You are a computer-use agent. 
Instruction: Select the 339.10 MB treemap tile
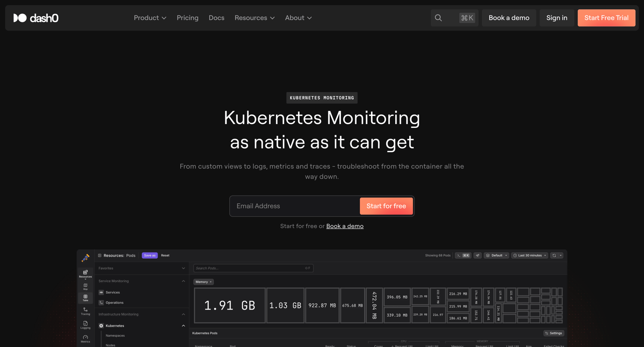[x=397, y=315]
